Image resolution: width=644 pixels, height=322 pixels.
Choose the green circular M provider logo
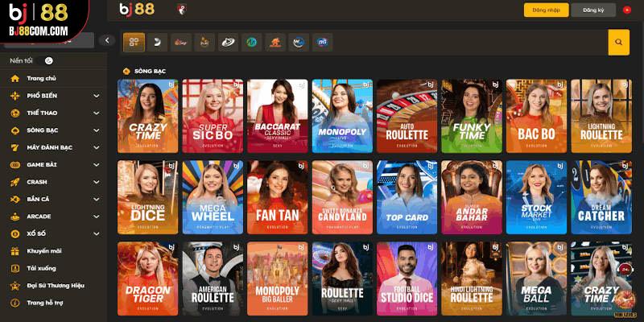[x=252, y=43]
